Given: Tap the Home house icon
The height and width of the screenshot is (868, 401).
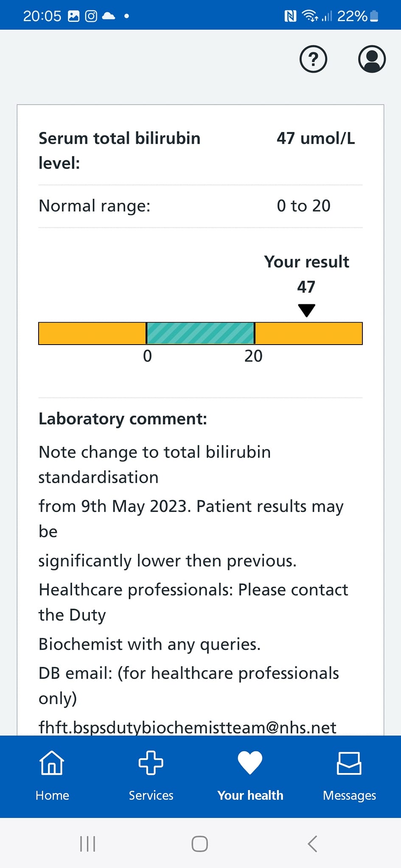Looking at the screenshot, I should [52, 762].
